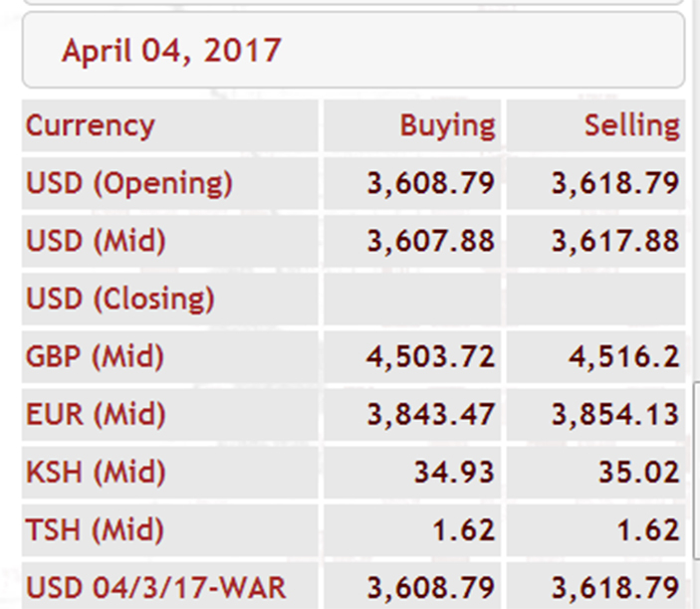Click GBP Mid buying rate 4,503.72

coord(431,357)
